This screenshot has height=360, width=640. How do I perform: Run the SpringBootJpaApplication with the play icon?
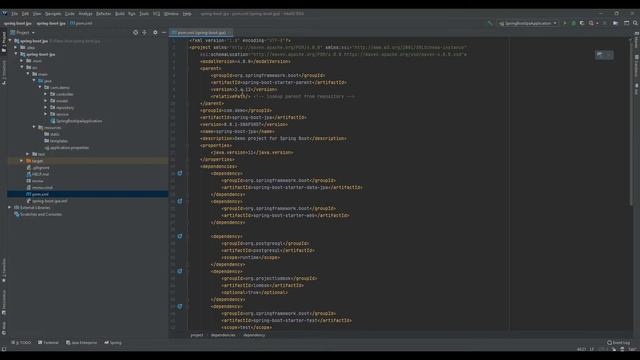coord(565,23)
